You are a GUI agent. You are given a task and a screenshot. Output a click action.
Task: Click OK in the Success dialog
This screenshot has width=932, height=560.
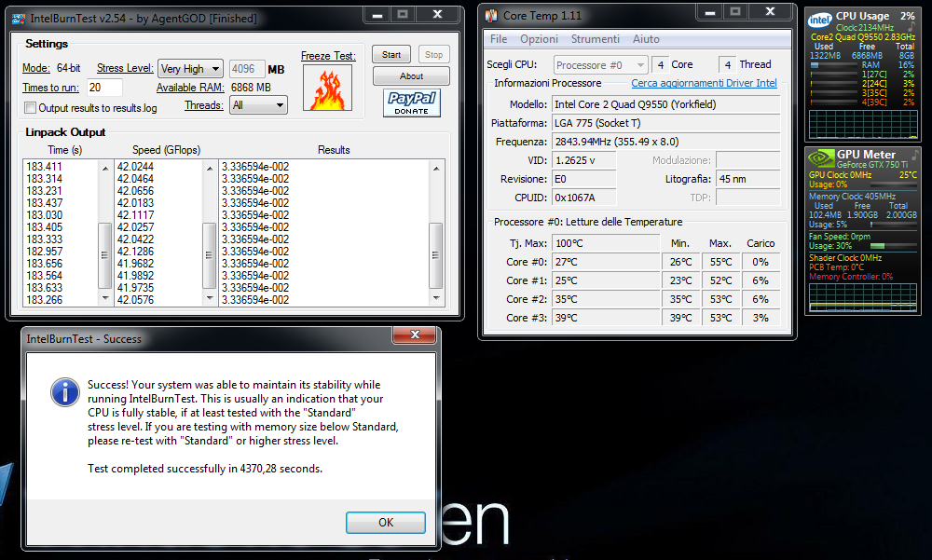click(386, 523)
